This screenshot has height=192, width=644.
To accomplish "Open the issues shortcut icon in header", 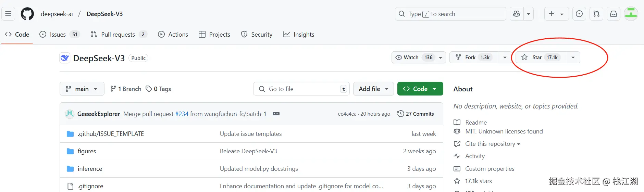I will click(x=579, y=14).
